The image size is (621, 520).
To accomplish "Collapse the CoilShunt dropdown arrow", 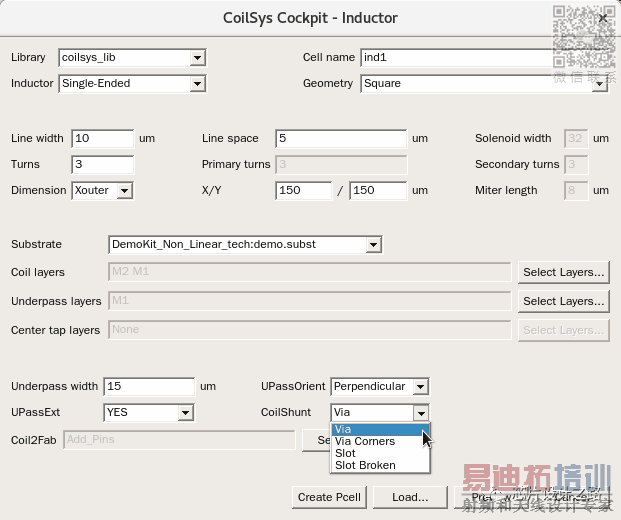I will tap(421, 413).
